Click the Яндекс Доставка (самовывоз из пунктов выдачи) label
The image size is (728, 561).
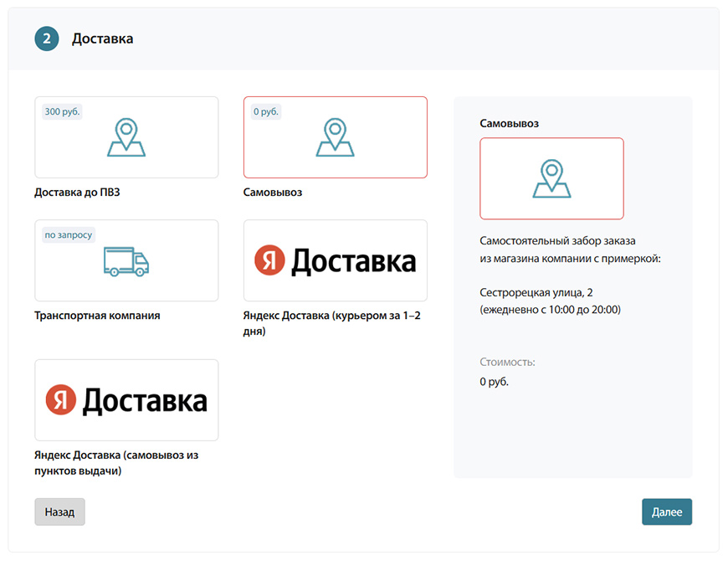point(116,462)
